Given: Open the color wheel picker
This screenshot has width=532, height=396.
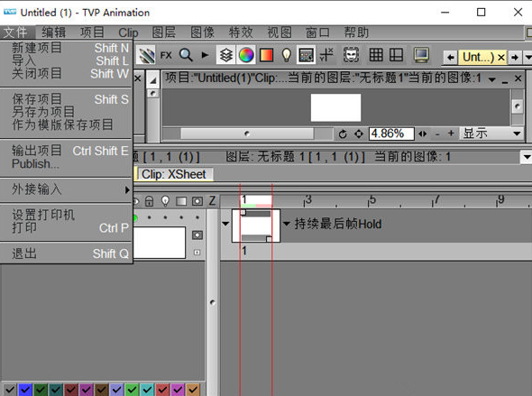Looking at the screenshot, I should [x=246, y=55].
